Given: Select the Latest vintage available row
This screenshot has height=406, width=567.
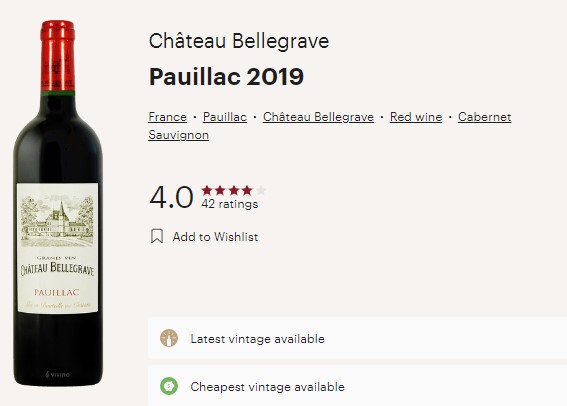Looking at the screenshot, I should point(358,338).
